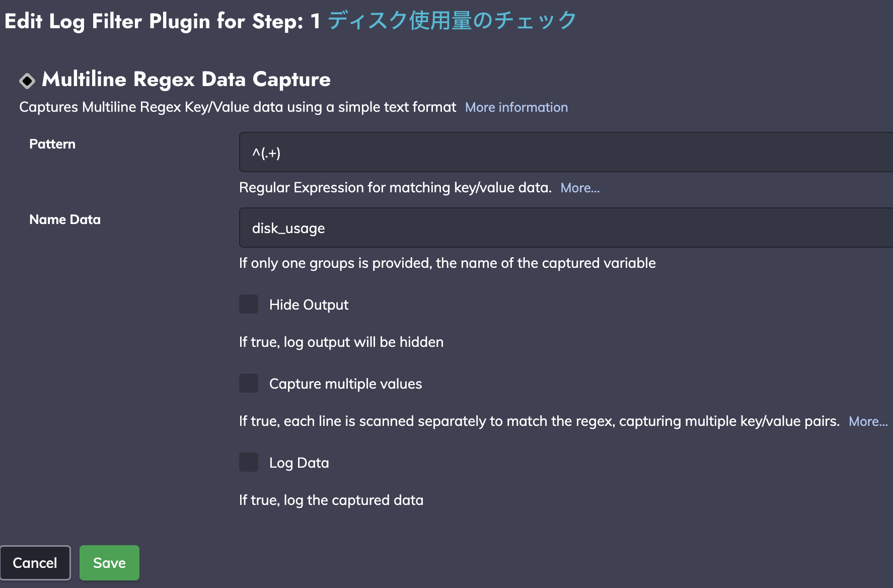Click the Edit Log Filter Plugin title
893x588 pixels.
coord(162,21)
